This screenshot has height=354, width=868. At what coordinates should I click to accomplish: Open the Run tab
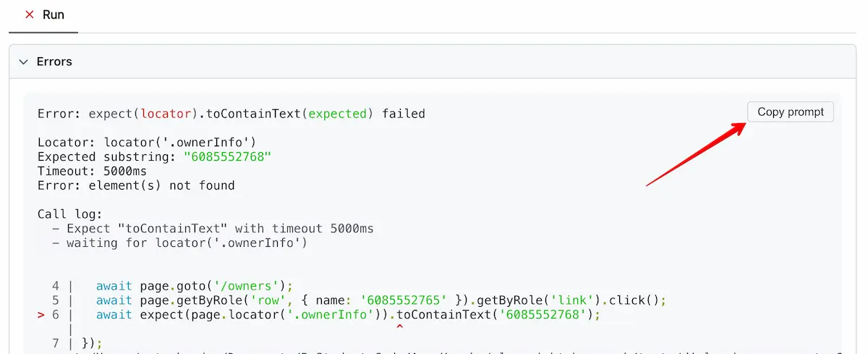53,14
